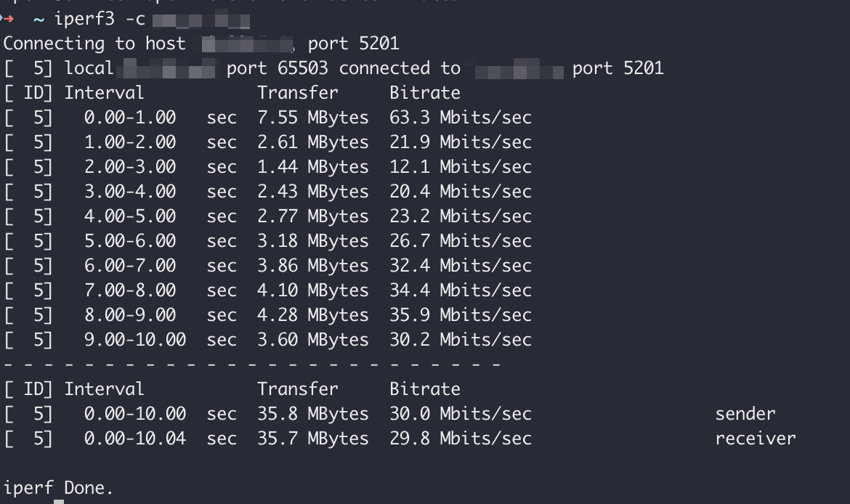Viewport: 850px width, 504px height.
Task: Click the 63.3 Mbits/sec bitrate value
Action: pyautogui.click(x=460, y=118)
